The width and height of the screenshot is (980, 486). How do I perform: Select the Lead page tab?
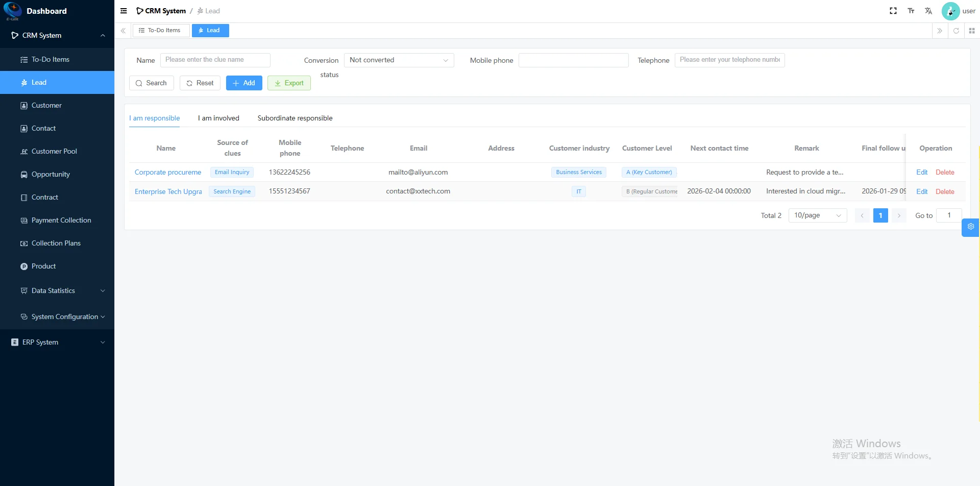pyautogui.click(x=210, y=31)
